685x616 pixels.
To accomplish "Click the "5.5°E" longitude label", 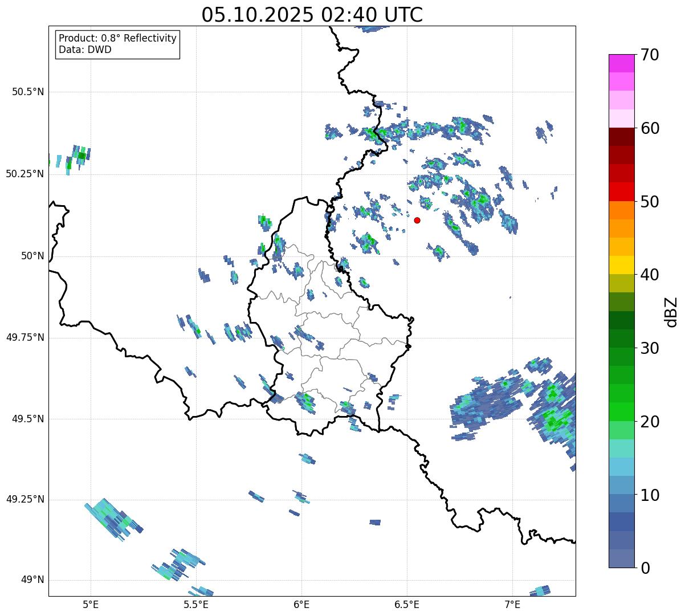I will pos(196,604).
